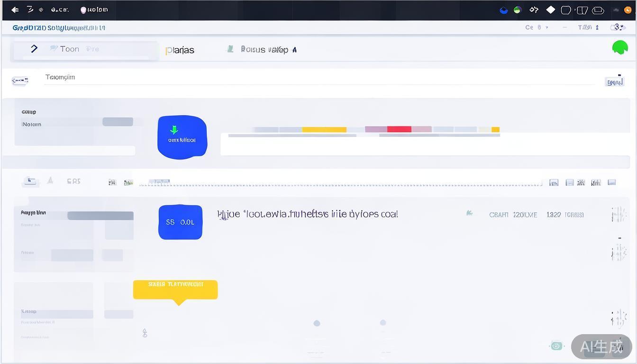Click the yellow callout button

(x=175, y=289)
